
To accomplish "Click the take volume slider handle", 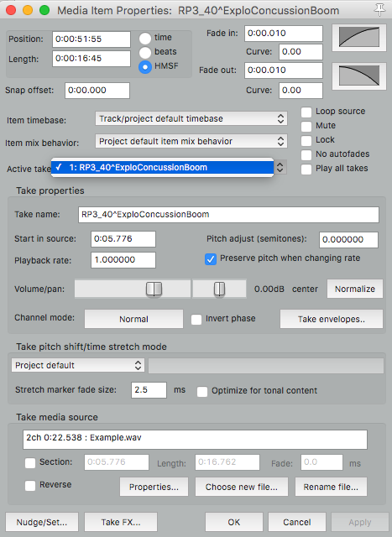I will pyautogui.click(x=154, y=289).
